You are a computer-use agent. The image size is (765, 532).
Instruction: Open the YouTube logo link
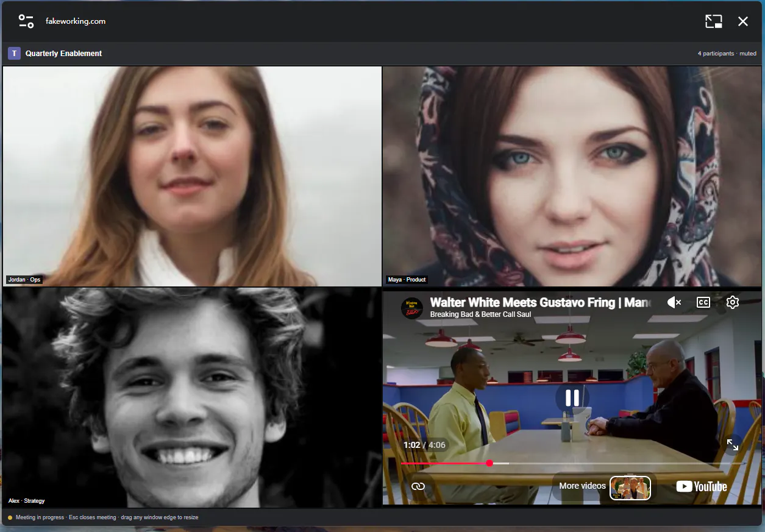click(702, 486)
